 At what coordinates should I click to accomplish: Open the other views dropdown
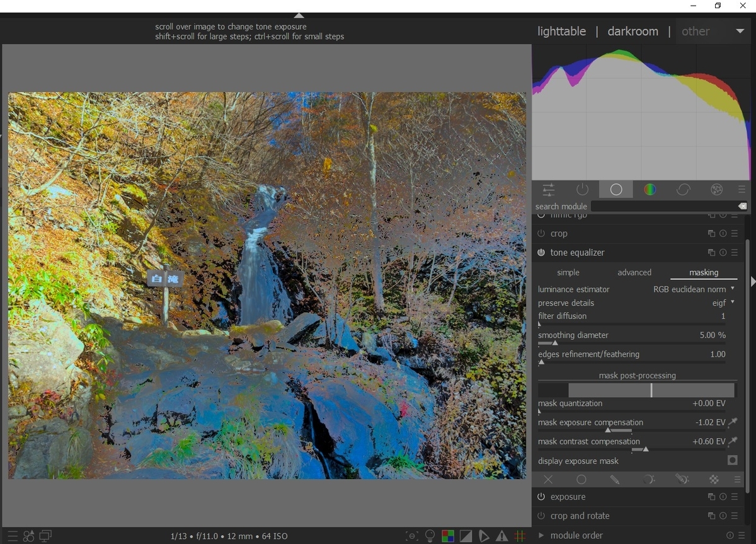pos(713,31)
